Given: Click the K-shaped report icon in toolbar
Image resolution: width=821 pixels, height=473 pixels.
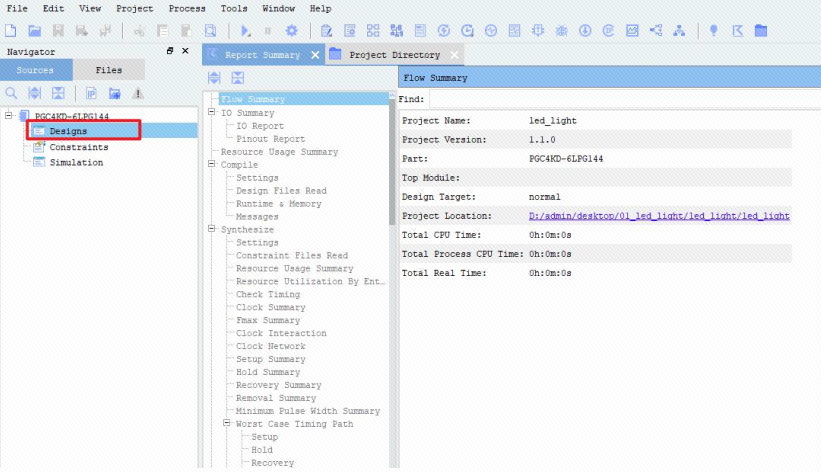Looking at the screenshot, I should [x=737, y=31].
